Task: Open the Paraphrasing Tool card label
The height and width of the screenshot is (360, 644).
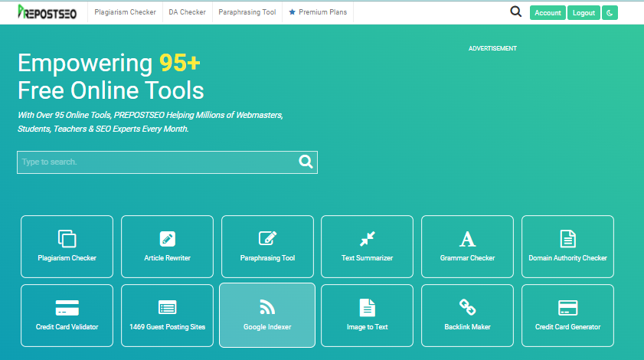Action: tap(268, 258)
